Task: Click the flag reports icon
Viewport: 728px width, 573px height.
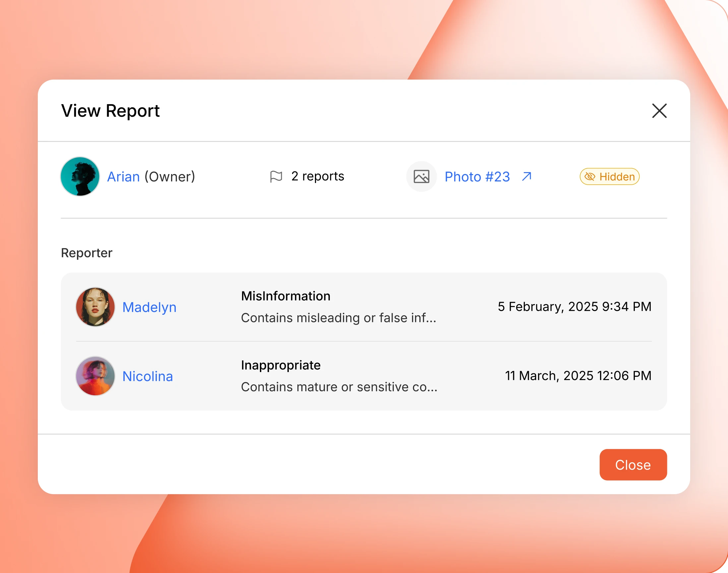Action: pyautogui.click(x=276, y=176)
